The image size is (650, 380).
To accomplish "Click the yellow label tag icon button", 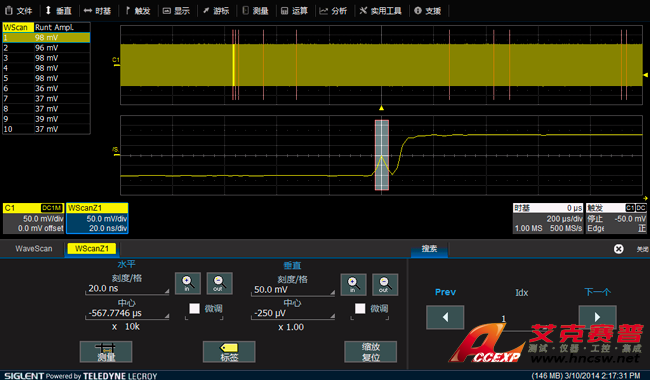I will coord(229,352).
